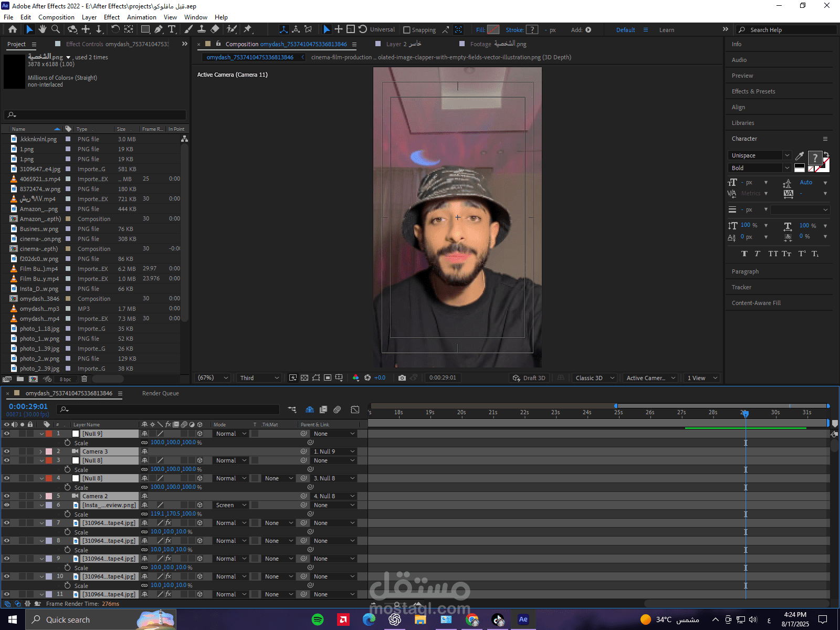Screen dimensions: 840x630
Task: Go to the Home screen icon
Action: click(13, 29)
